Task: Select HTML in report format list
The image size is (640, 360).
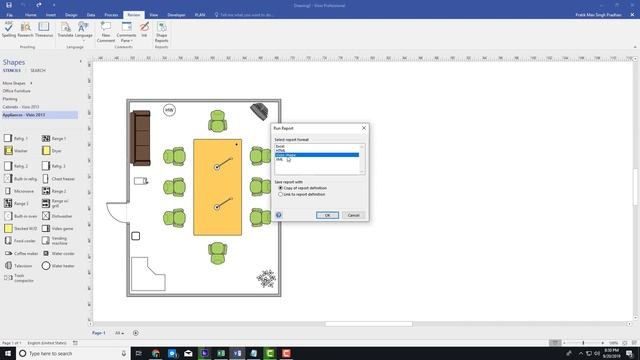Action: click(317, 151)
